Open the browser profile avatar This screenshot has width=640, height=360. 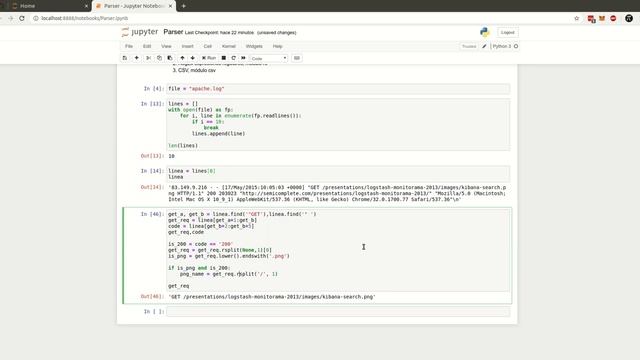tap(629, 18)
